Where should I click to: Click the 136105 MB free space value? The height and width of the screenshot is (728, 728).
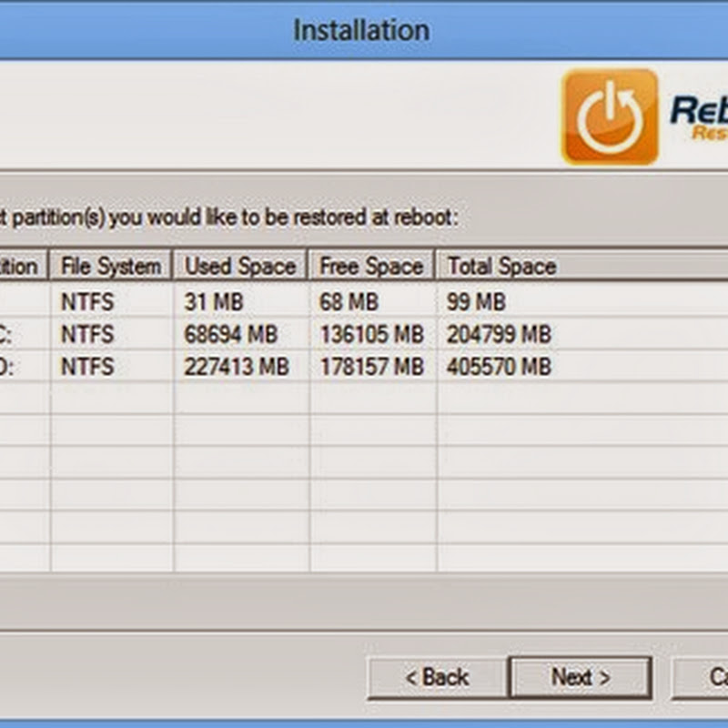(372, 334)
